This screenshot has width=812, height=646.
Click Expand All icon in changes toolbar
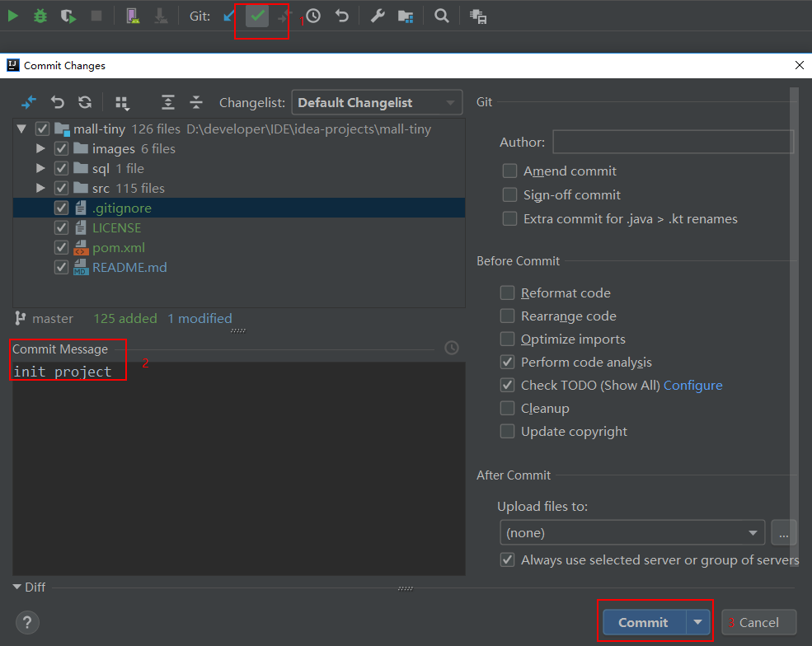(168, 102)
